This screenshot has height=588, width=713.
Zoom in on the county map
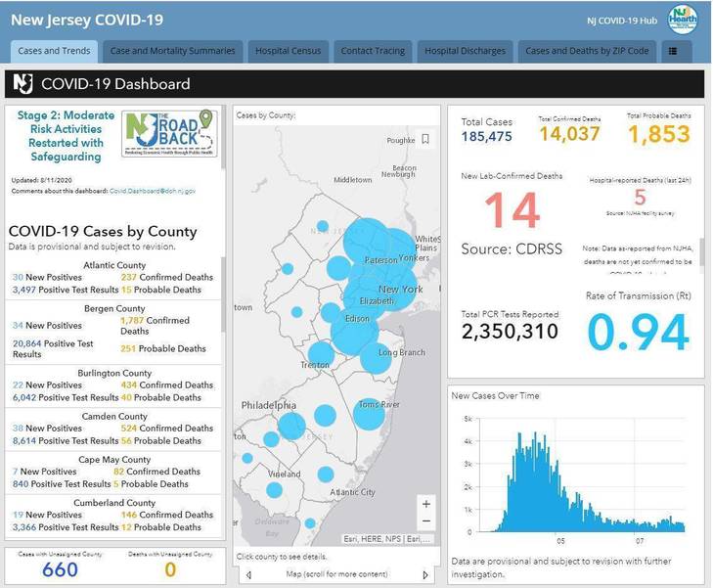coord(425,504)
